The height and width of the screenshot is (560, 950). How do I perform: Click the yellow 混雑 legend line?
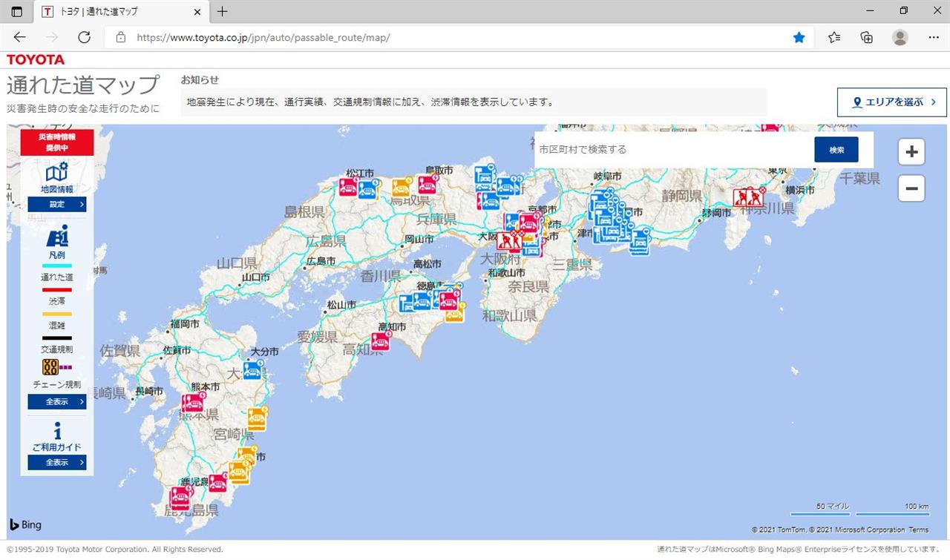pyautogui.click(x=57, y=314)
